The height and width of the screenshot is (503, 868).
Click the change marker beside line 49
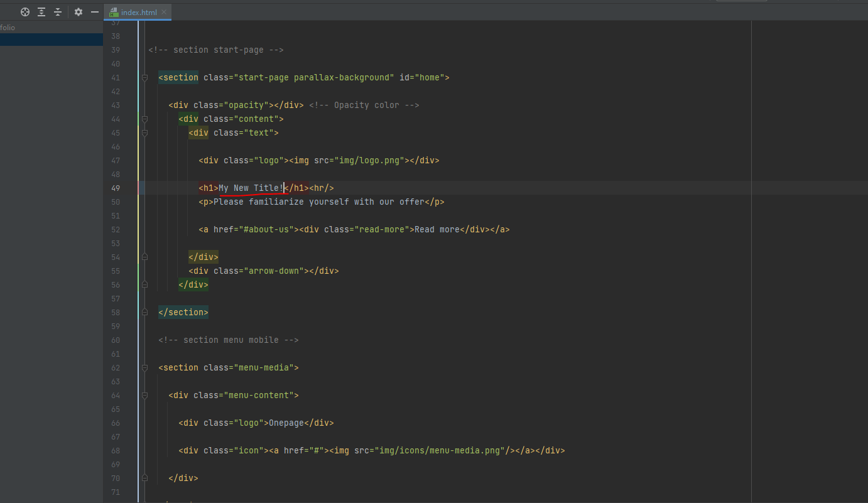tap(138, 188)
